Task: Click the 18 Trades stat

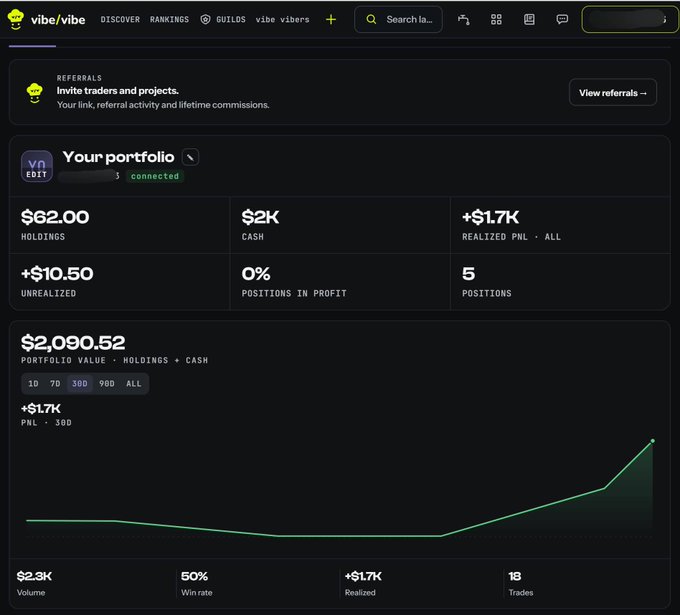Action: (515, 576)
